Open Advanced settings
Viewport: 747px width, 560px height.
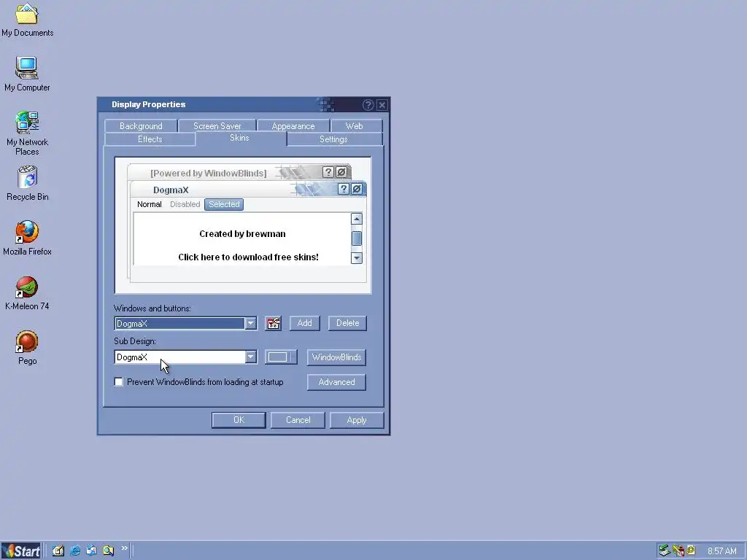[x=336, y=382]
